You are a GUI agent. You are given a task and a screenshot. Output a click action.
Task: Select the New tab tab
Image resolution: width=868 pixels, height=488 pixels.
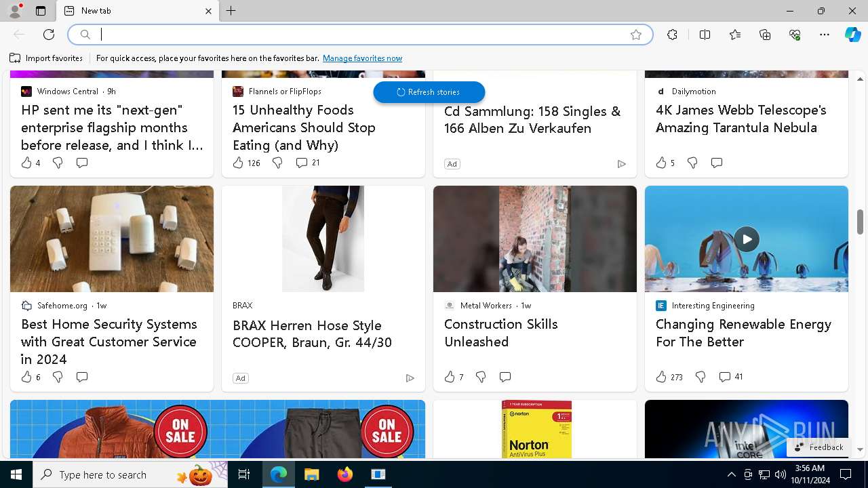pyautogui.click(x=138, y=11)
